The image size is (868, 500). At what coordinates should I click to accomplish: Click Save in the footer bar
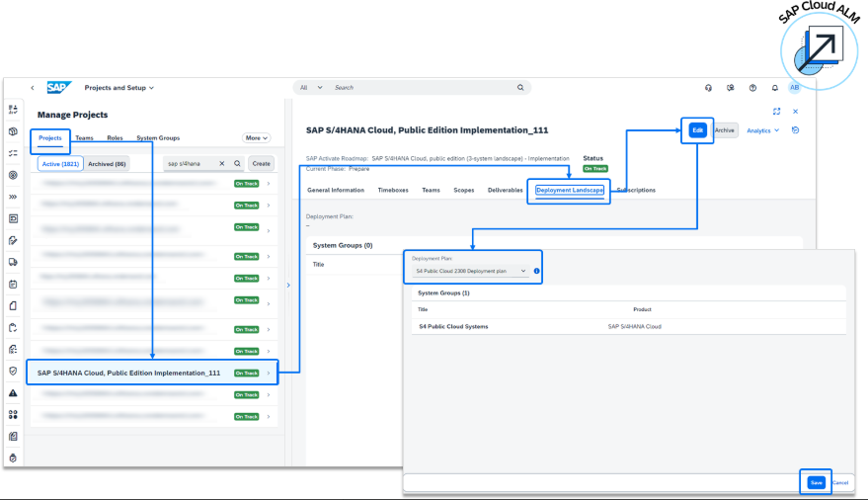click(816, 482)
